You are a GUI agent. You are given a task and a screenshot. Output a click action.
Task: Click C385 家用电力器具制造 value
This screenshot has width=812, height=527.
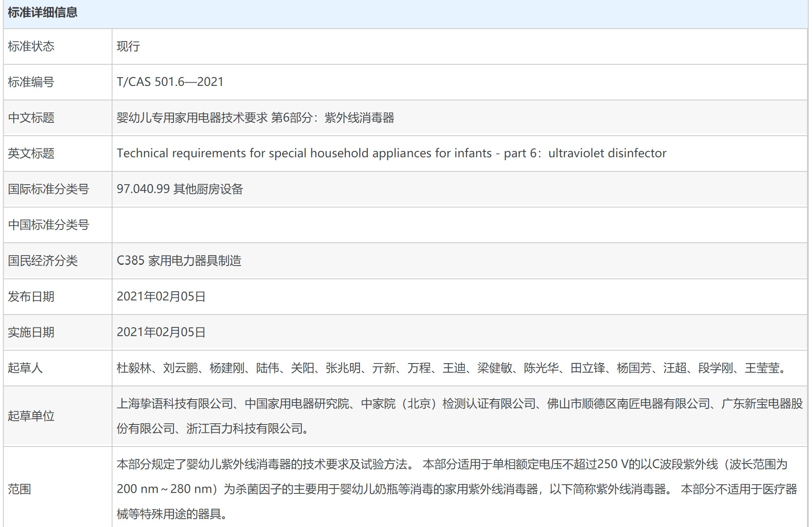coord(179,261)
